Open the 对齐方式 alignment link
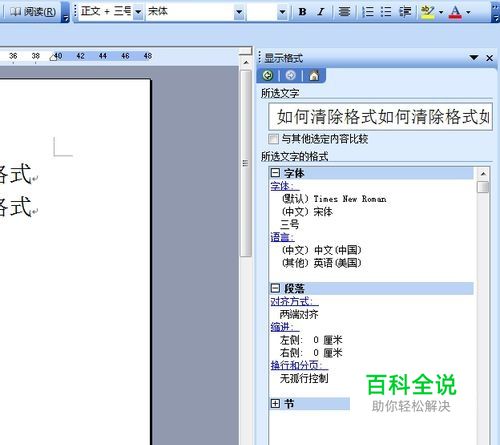This screenshot has width=500, height=445. [x=294, y=301]
